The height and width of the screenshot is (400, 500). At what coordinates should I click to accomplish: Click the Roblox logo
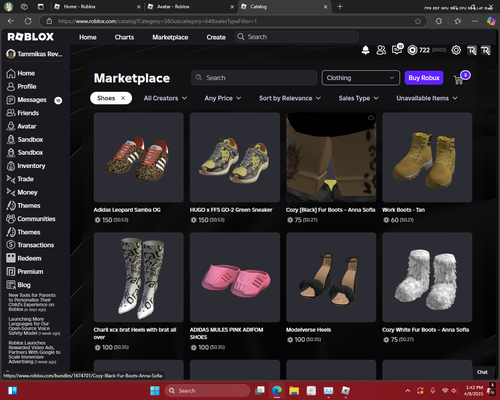(x=30, y=37)
